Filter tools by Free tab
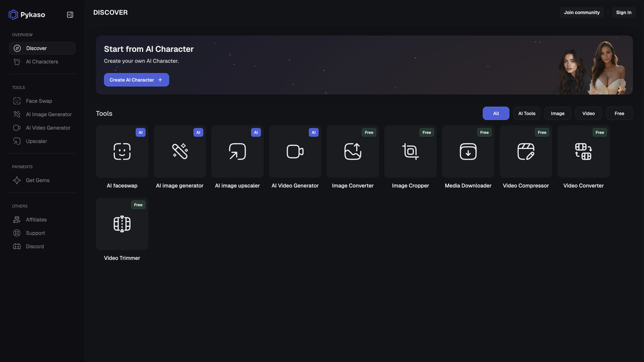The image size is (644, 362). [x=619, y=114]
